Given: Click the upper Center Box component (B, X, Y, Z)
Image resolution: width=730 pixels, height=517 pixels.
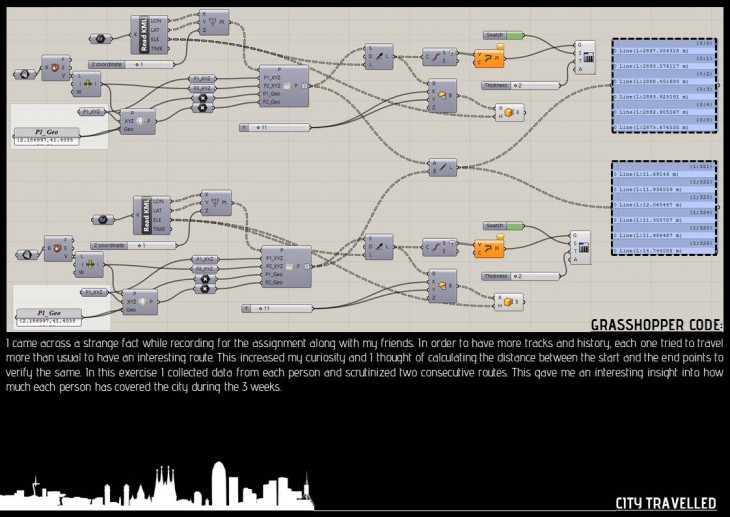Looking at the screenshot, I should [x=439, y=96].
